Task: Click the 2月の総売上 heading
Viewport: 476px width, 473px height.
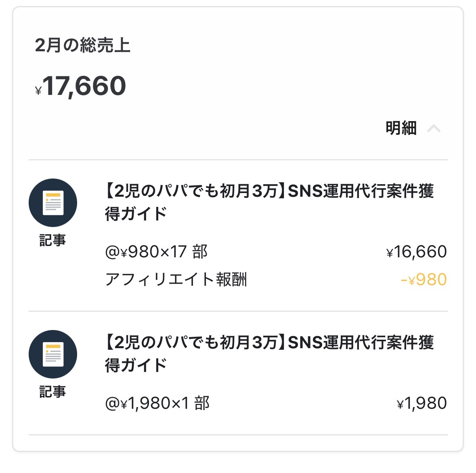Action: tap(82, 45)
